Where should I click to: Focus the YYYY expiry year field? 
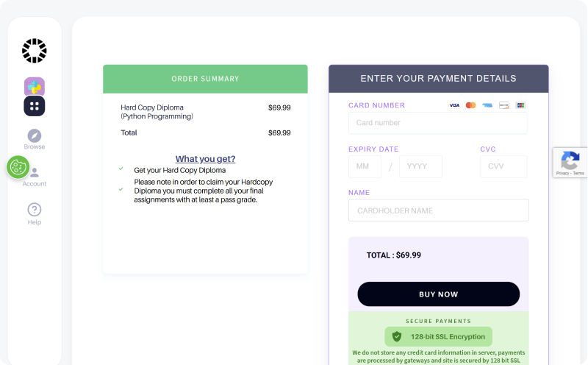[x=420, y=166]
